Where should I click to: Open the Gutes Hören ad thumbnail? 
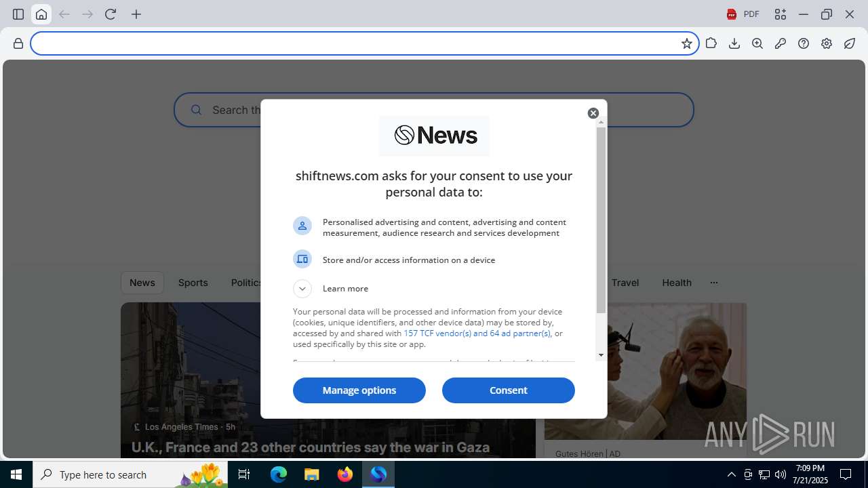point(646,371)
